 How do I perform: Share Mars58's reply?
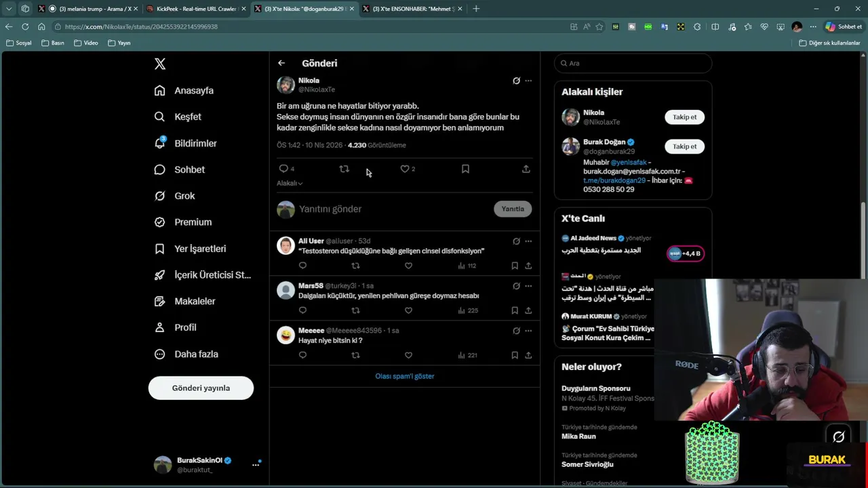[528, 310]
